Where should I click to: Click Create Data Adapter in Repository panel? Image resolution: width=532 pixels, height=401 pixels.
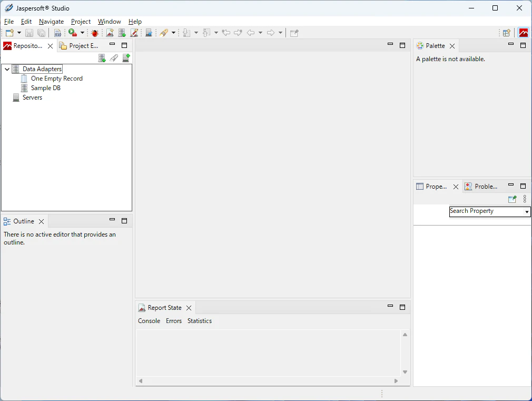102,58
